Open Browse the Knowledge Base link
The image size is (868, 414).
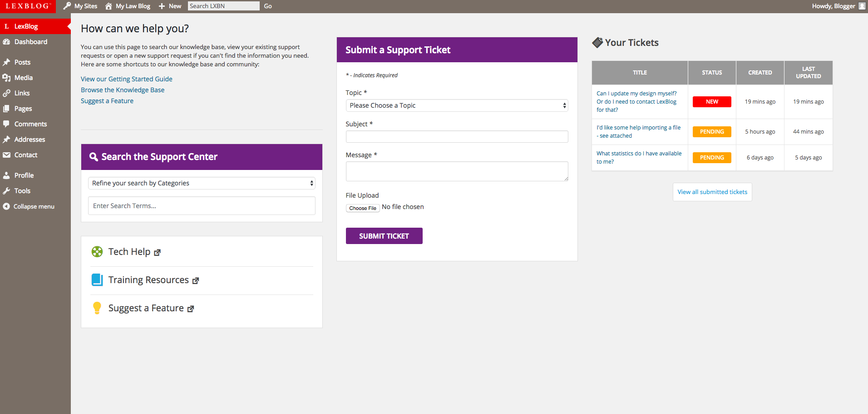coord(123,90)
